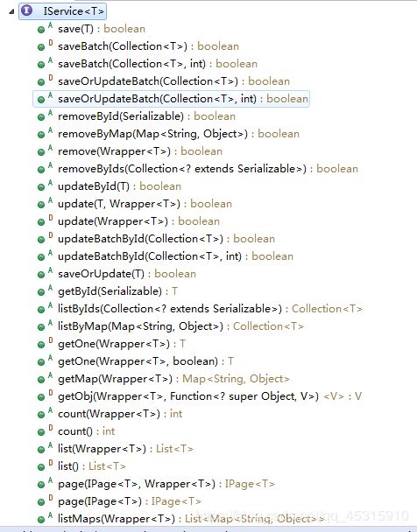Click the green icon beside listByMap
Image resolution: width=417 pixels, height=532 pixels.
click(x=41, y=327)
